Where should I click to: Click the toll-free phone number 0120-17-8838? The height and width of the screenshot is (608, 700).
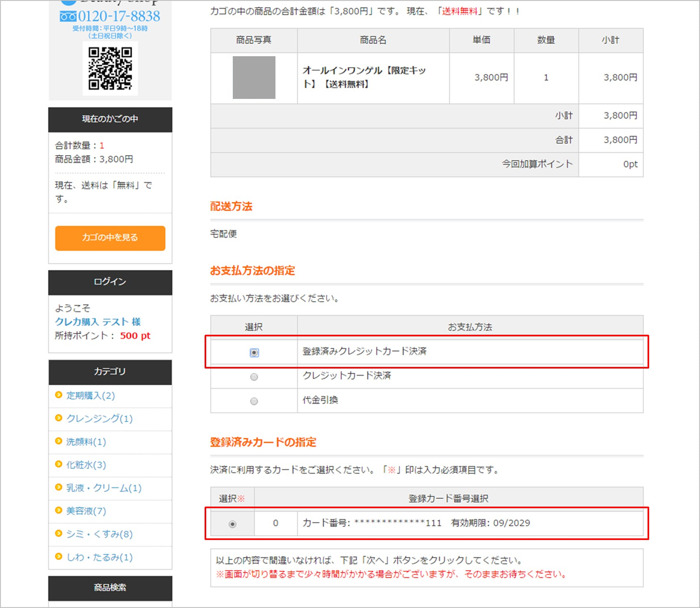pos(110,16)
